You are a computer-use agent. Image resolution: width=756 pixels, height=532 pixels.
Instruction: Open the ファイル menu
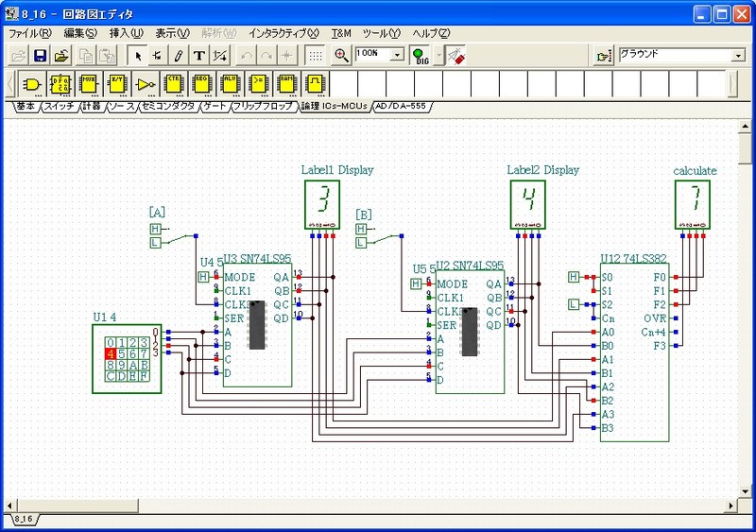tap(29, 33)
